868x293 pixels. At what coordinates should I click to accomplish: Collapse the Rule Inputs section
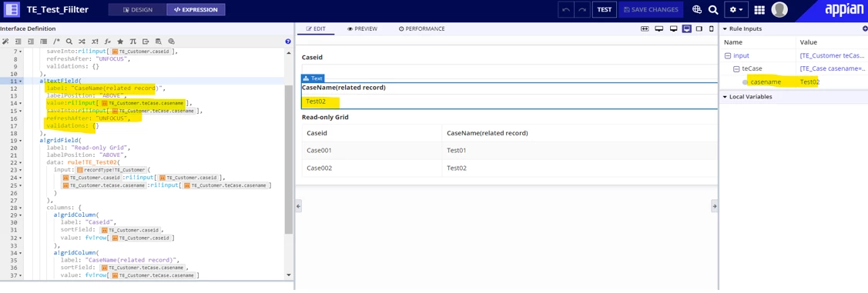(726, 28)
